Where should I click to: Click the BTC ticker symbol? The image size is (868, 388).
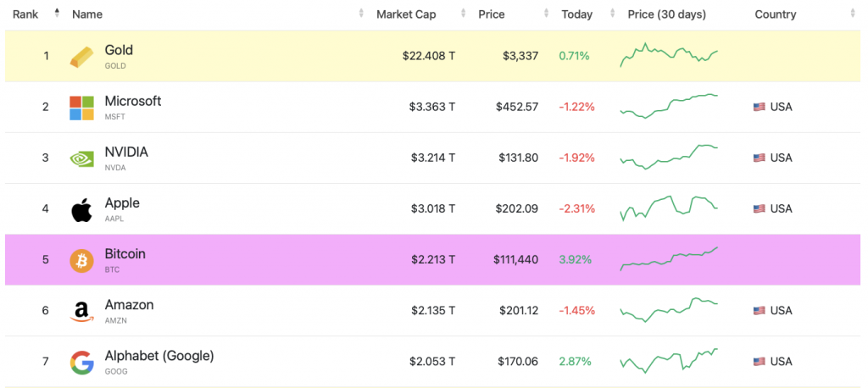coord(112,269)
